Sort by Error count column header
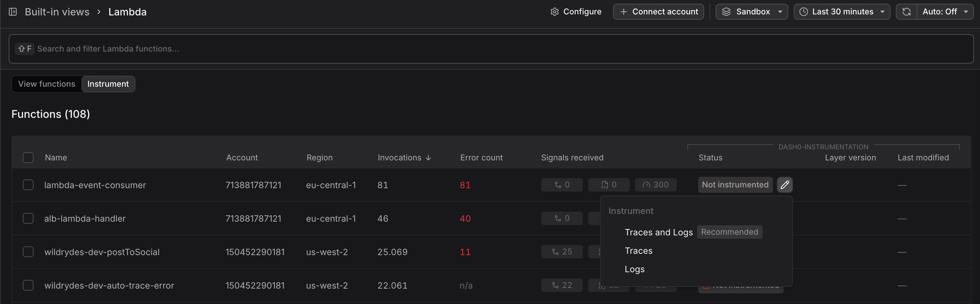This screenshot has height=304, width=980. 481,158
